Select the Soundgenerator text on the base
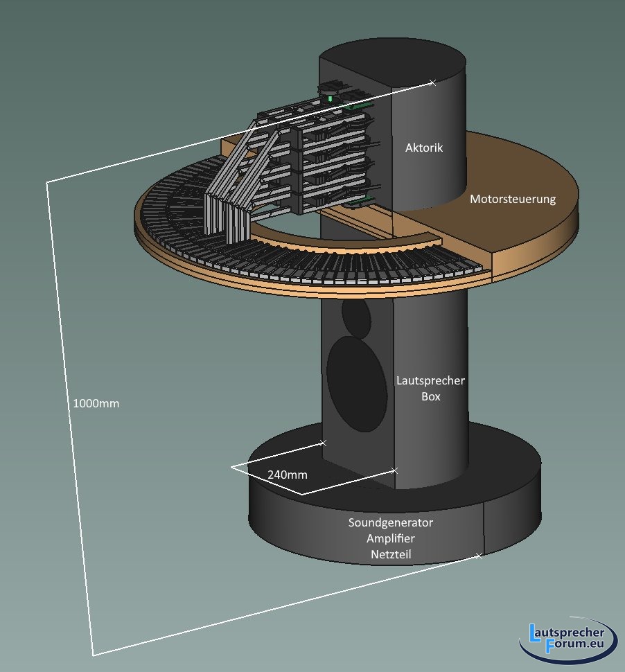Viewport: 625px width, 672px height. pos(391,522)
